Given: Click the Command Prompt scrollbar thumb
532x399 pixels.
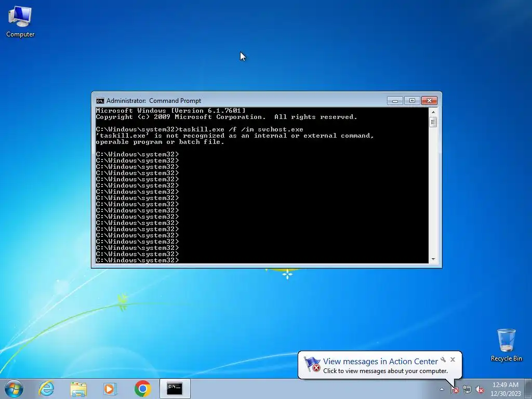Looking at the screenshot, I should tap(433, 122).
